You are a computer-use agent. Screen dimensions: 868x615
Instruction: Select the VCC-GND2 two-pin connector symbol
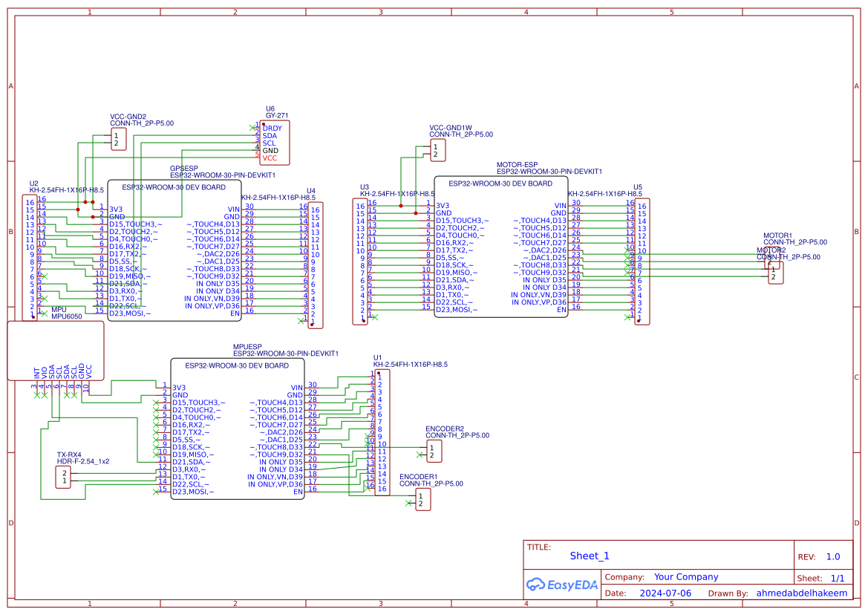(x=118, y=139)
